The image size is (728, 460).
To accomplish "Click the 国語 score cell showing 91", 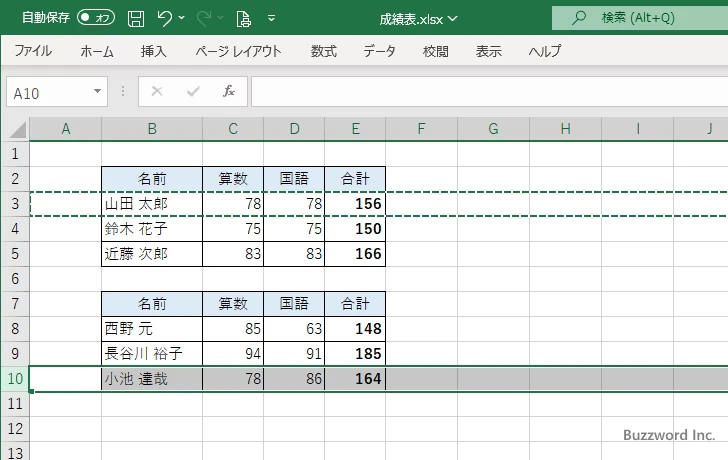I will (x=294, y=354).
